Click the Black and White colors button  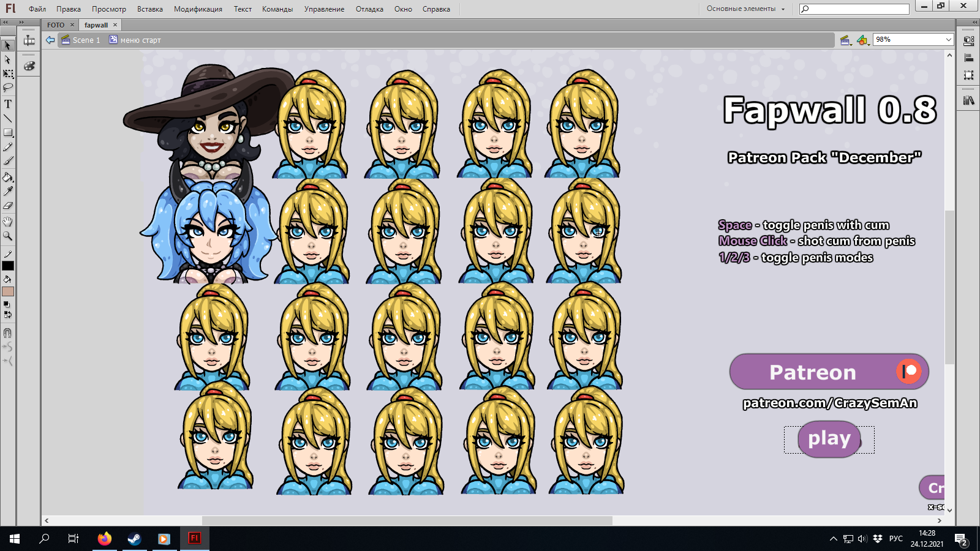pos(7,304)
